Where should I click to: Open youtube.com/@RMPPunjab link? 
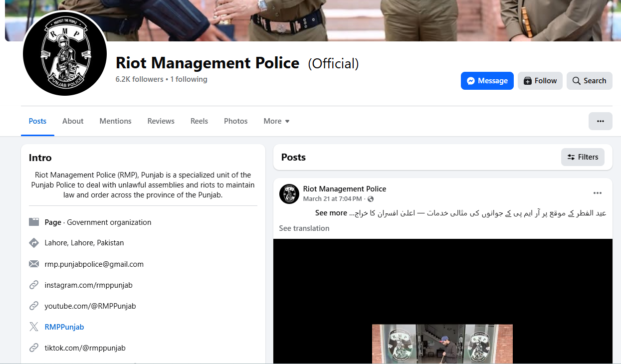click(x=90, y=306)
